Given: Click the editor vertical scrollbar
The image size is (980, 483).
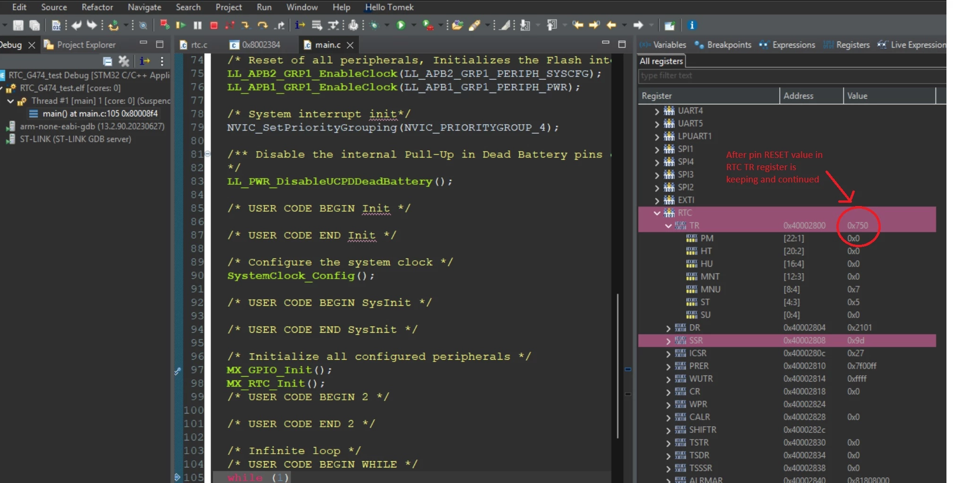Looking at the screenshot, I should (x=618, y=366).
